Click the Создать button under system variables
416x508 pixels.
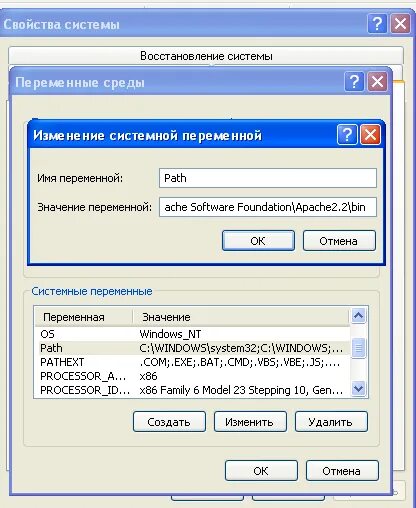coord(169,422)
